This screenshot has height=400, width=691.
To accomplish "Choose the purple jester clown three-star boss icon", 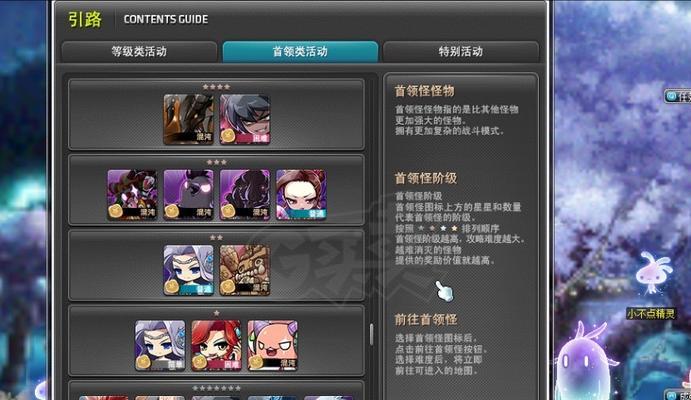I will pos(132,195).
